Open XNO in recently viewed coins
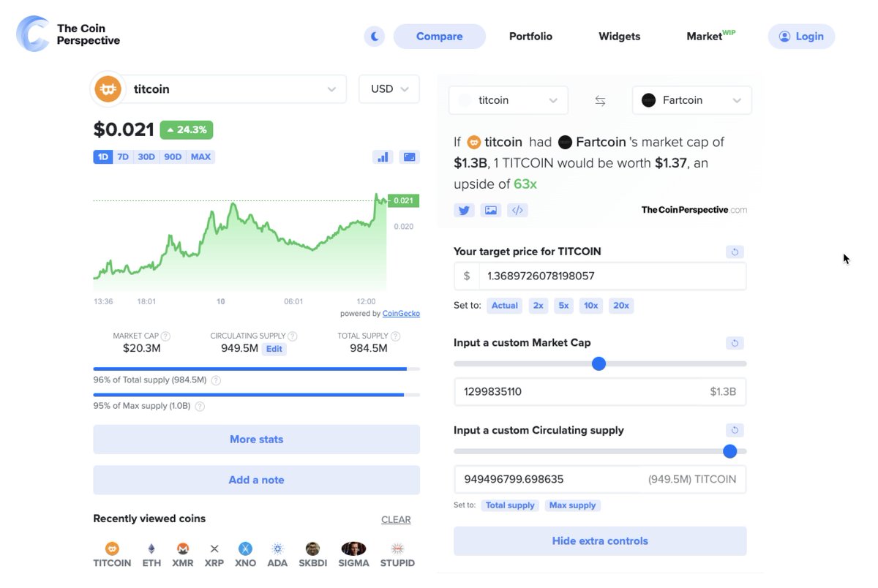Viewport: 878px width, 588px height. (246, 555)
